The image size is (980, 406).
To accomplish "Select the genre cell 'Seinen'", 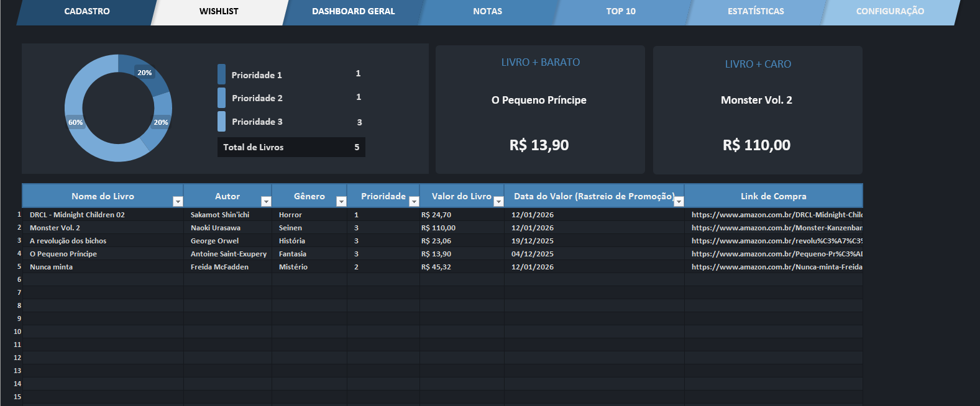I will (309, 228).
